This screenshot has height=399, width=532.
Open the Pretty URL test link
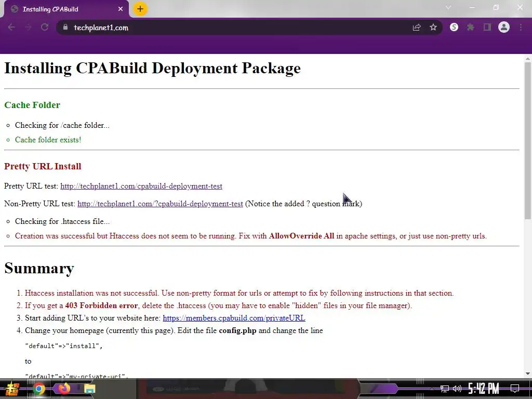(141, 186)
